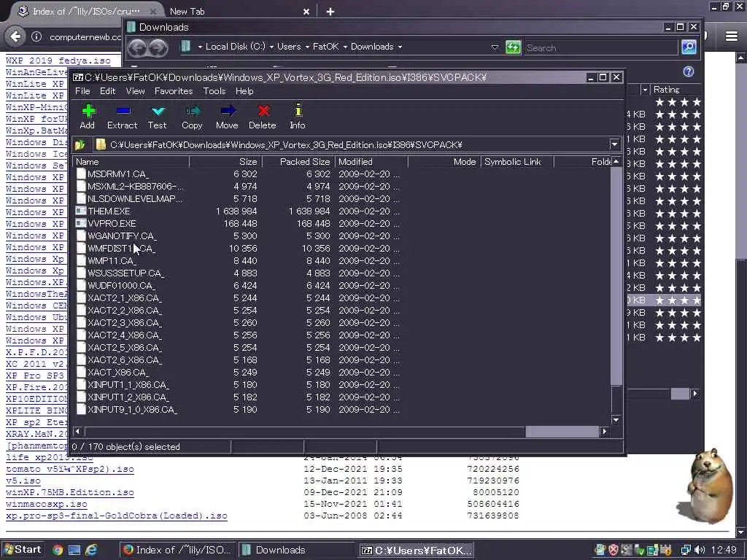The width and height of the screenshot is (747, 560).
Task: Open the browser hamburger menu
Action: point(732,36)
